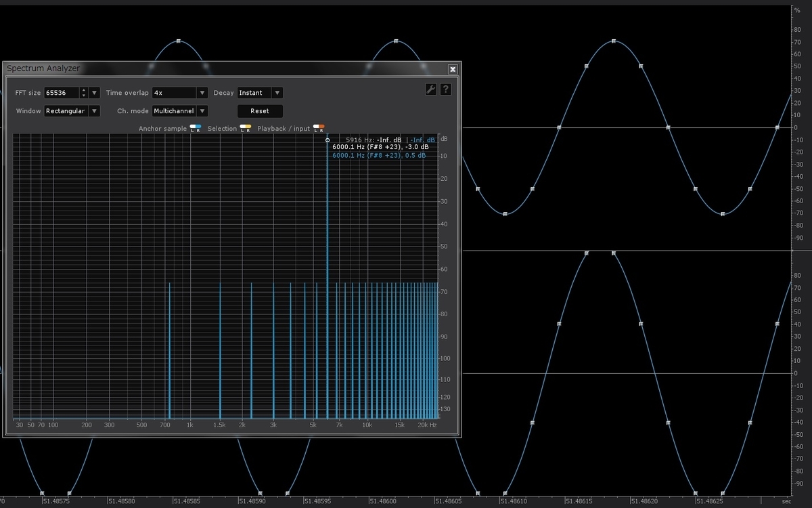Click the 'sec' unit label on the time ruler
The height and width of the screenshot is (508, 812).
pos(786,501)
